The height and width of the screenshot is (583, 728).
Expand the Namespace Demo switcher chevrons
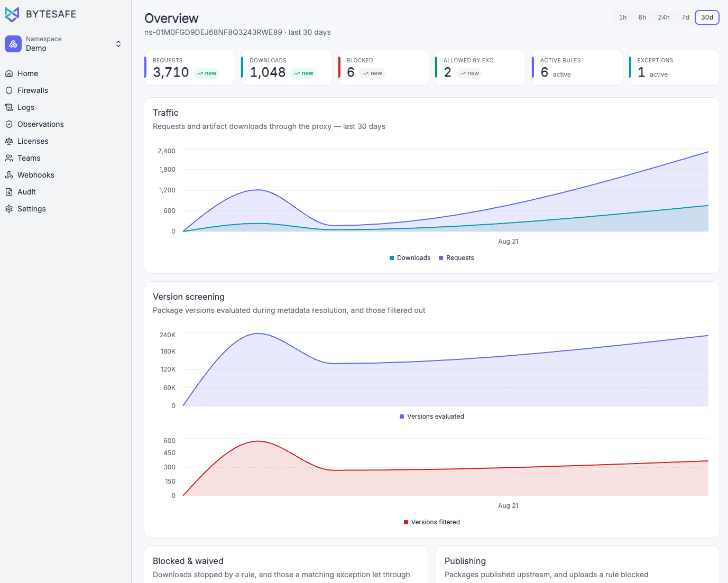[x=118, y=44]
